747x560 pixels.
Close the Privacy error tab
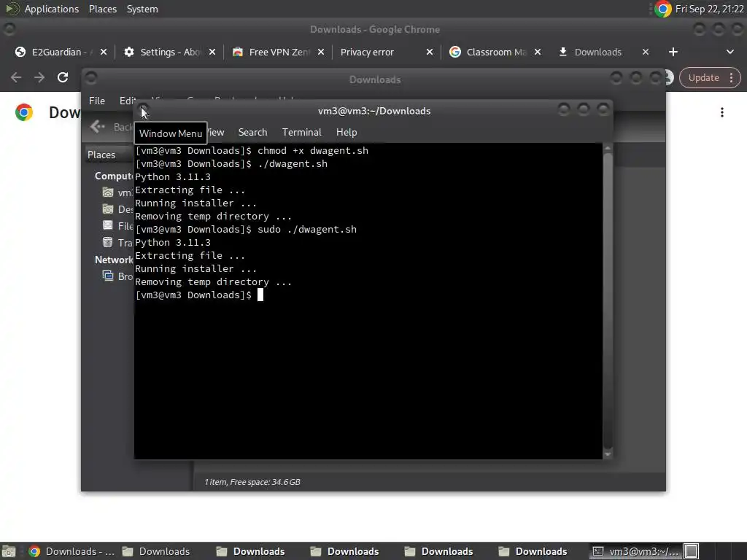(429, 52)
